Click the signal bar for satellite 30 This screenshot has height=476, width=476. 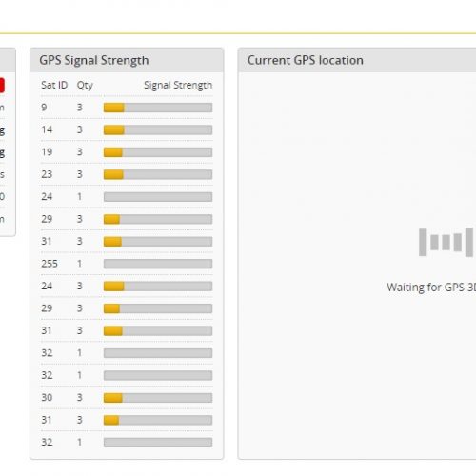158,398
